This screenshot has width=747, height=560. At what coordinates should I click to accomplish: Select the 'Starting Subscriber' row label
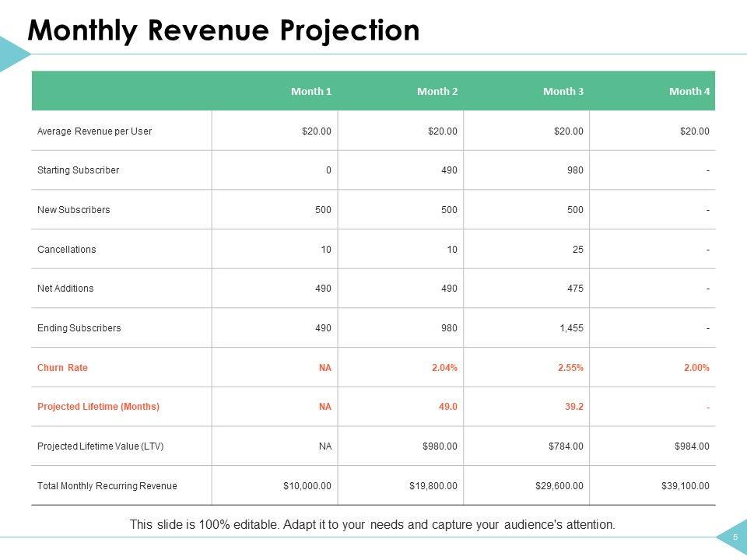78,170
